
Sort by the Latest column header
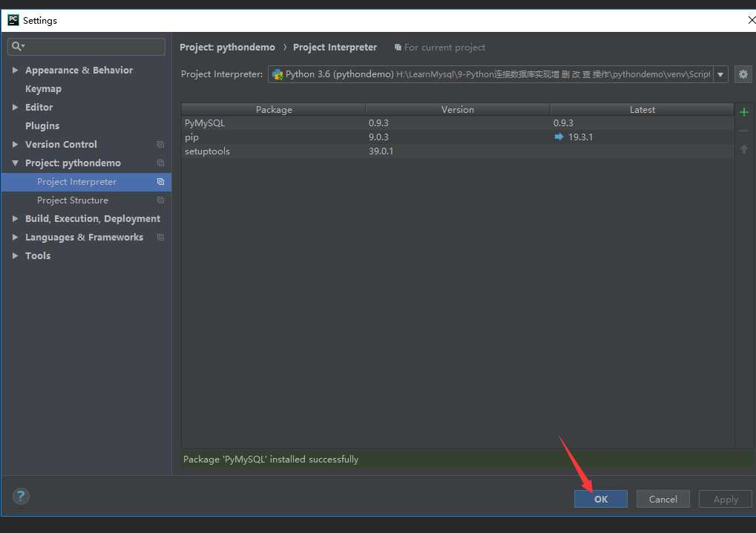(x=642, y=109)
